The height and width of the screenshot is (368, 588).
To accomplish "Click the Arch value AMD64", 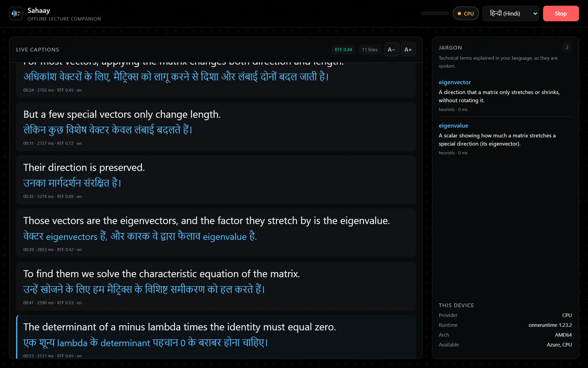I will (563, 335).
